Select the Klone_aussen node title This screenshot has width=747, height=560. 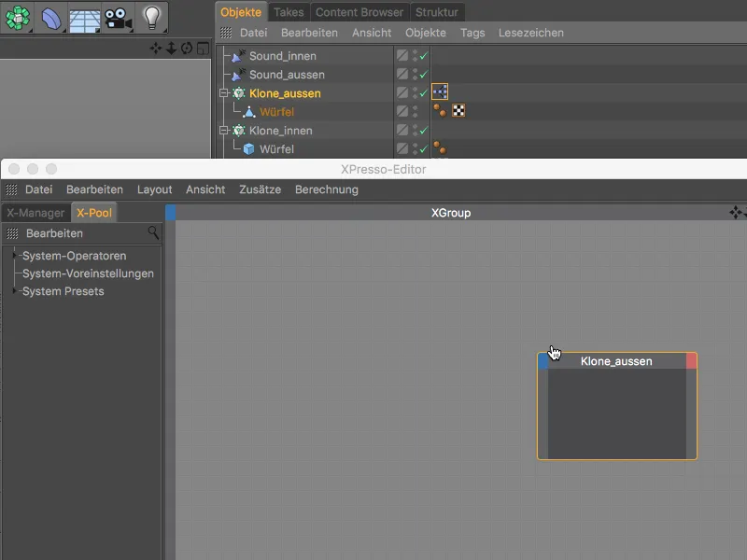pyautogui.click(x=616, y=361)
